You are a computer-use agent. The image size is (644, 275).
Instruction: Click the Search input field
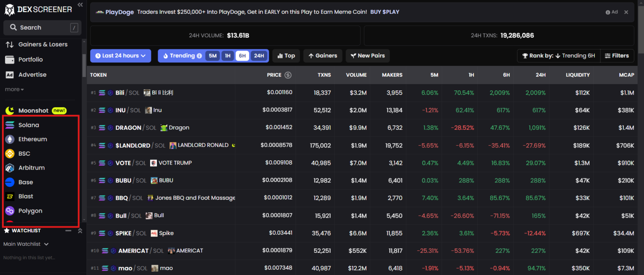coord(42,28)
